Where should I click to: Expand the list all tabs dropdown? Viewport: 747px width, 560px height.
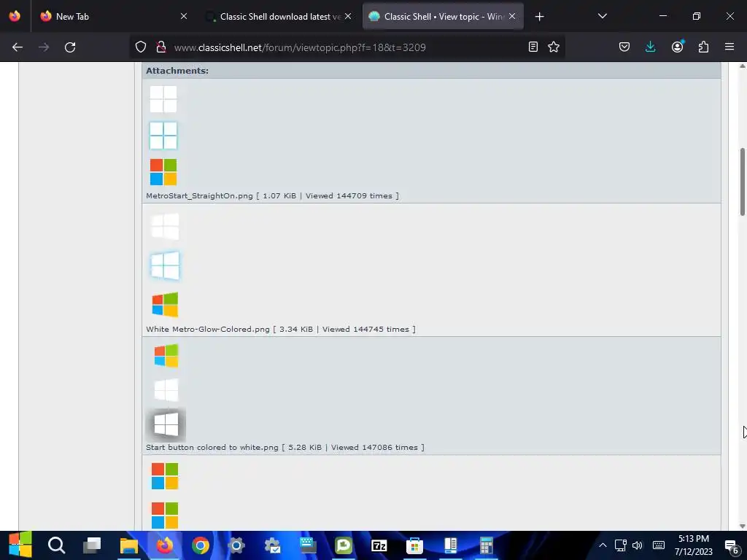click(x=603, y=16)
